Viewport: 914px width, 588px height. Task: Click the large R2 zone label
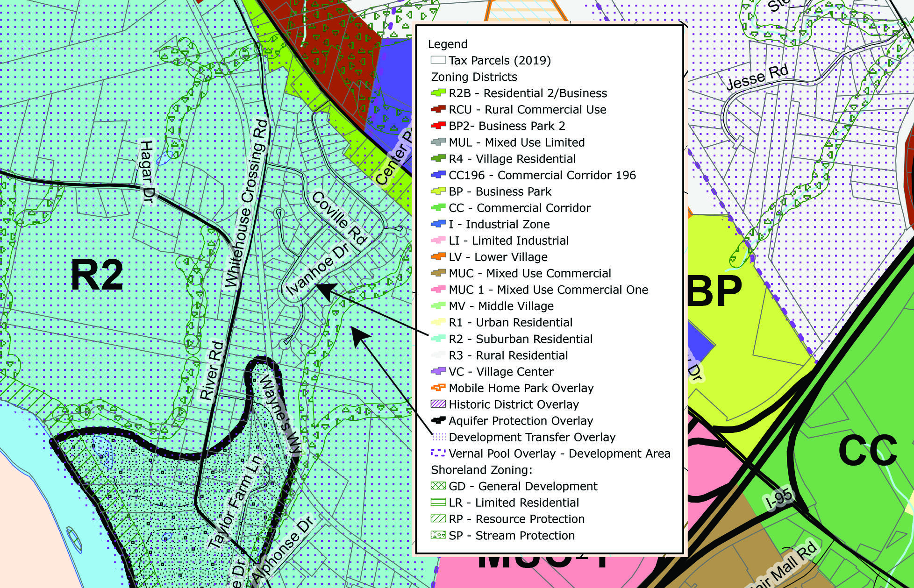[x=97, y=275]
